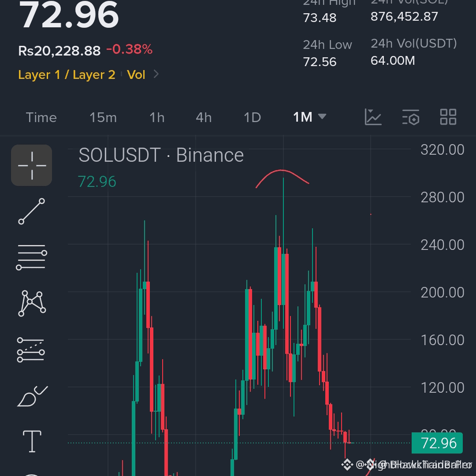The image size is (476, 476).
Task: Click the 200.00 price axis label
Action: [x=443, y=293]
